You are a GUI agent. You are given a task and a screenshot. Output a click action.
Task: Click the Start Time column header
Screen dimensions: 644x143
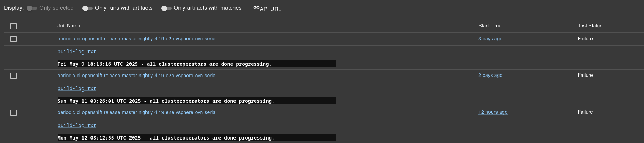pos(490,26)
